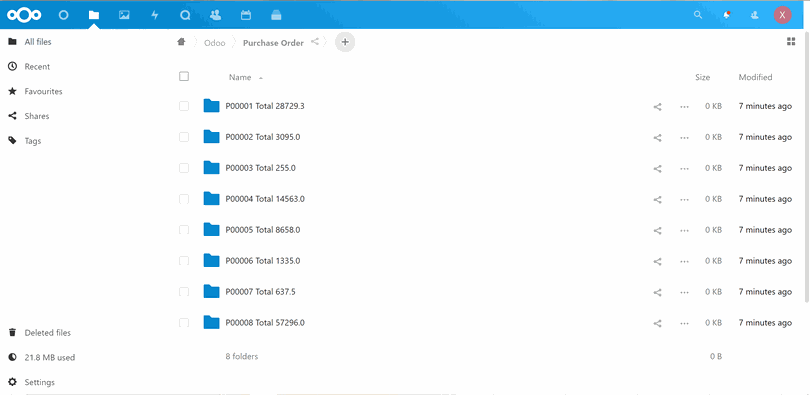Navigate to Odoo breadcrumb

215,43
